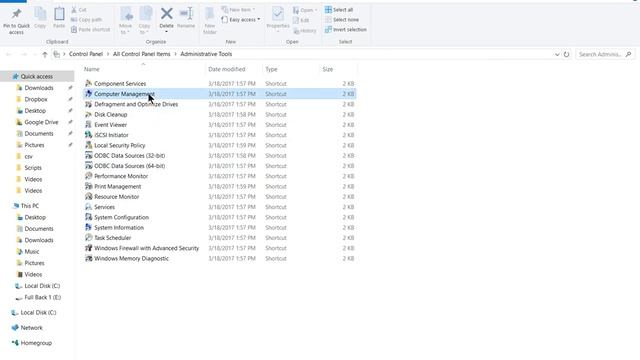The image size is (640, 360).
Task: Select Windows Memory Diagnostic icon
Action: (89, 258)
